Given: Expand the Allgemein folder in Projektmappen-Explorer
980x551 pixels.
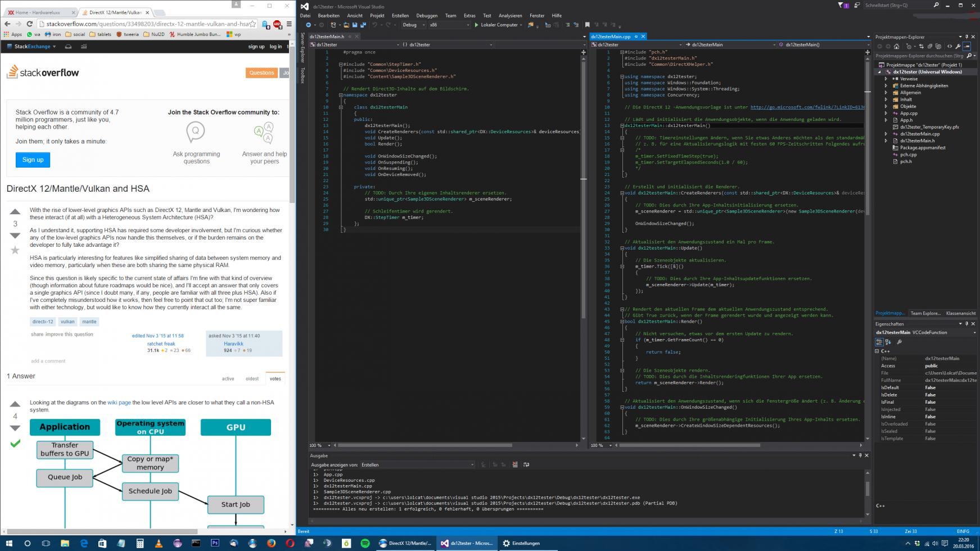Looking at the screenshot, I should pyautogui.click(x=886, y=92).
